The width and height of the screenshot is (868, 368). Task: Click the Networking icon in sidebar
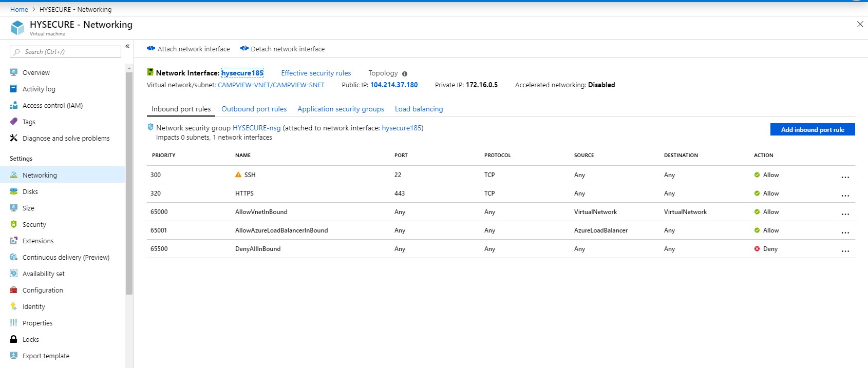[x=14, y=175]
